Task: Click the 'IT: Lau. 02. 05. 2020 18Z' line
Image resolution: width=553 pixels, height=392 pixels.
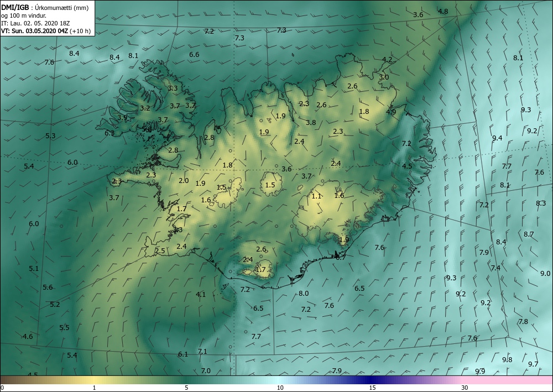Action: [35, 23]
